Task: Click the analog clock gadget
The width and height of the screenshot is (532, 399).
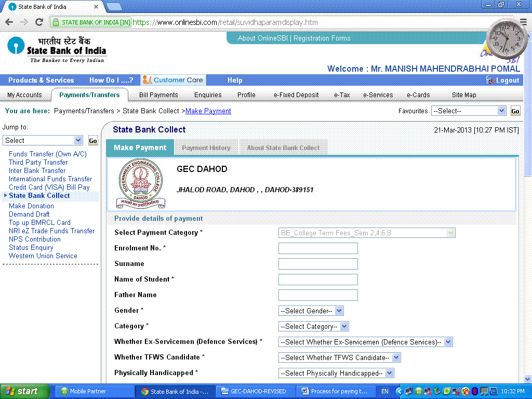Action: tap(507, 38)
